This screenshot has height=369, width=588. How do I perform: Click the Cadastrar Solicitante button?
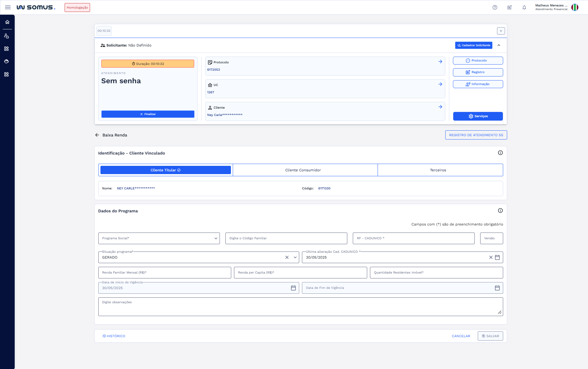(473, 45)
